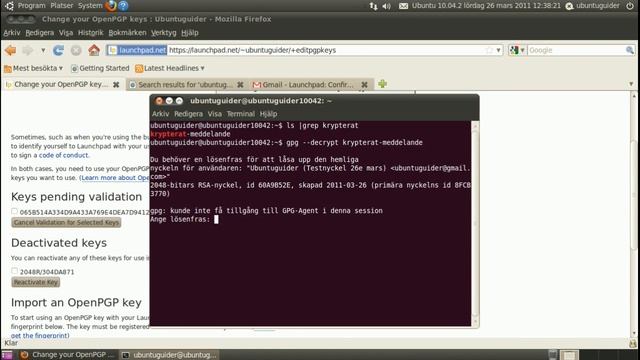The width and height of the screenshot is (640, 360).
Task: Follow the 'code of conduct' link
Action: click(63, 155)
